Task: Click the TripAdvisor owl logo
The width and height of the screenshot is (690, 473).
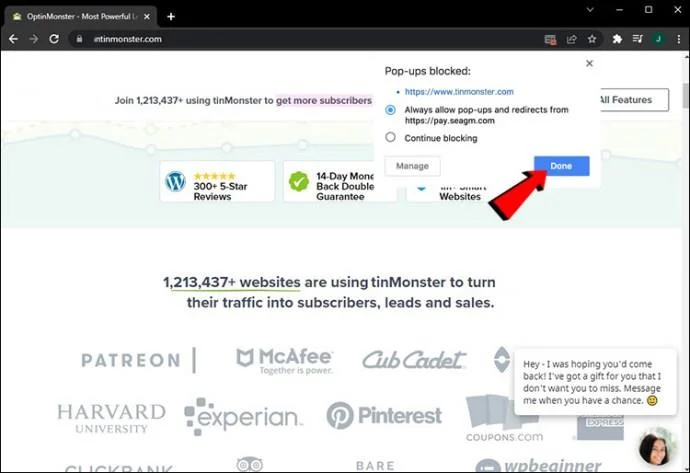Action: coord(250,464)
